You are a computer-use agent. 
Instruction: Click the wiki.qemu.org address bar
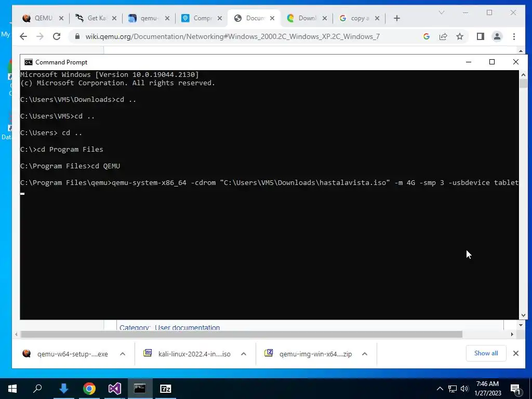point(232,37)
